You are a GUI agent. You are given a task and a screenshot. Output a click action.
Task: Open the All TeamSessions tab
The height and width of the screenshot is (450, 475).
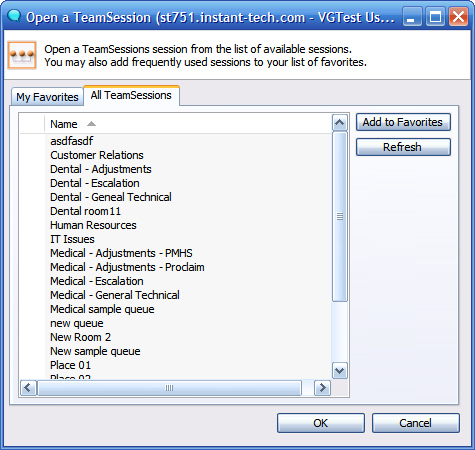tap(131, 95)
